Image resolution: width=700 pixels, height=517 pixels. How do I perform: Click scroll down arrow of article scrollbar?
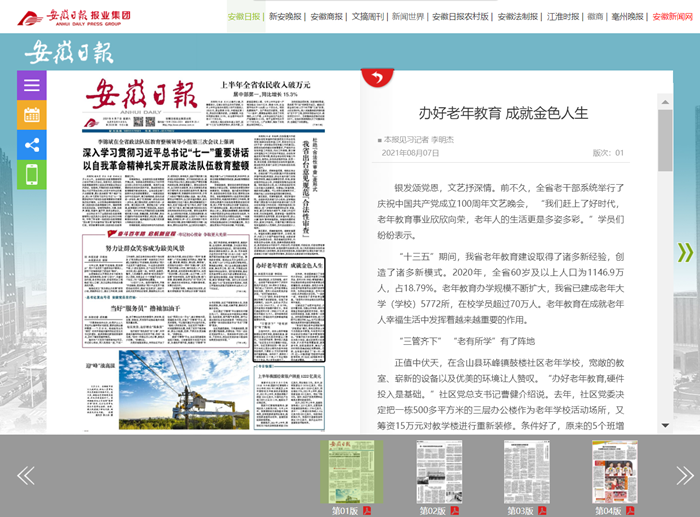(x=665, y=425)
